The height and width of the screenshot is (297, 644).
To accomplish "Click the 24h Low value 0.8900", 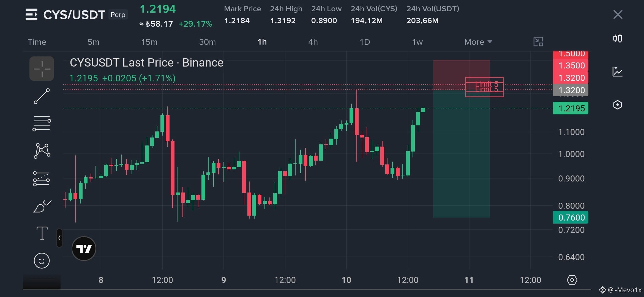I will pyautogui.click(x=324, y=21).
